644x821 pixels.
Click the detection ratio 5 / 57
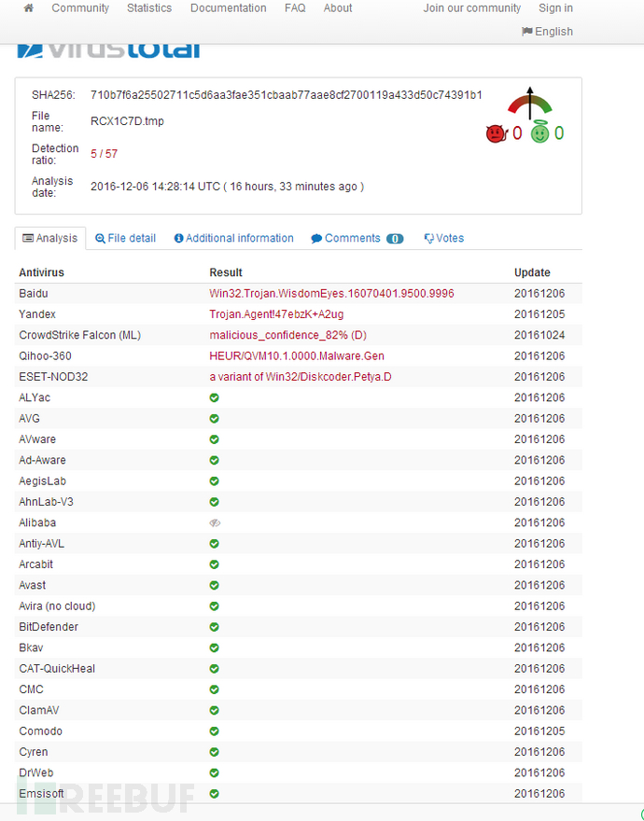tap(105, 153)
